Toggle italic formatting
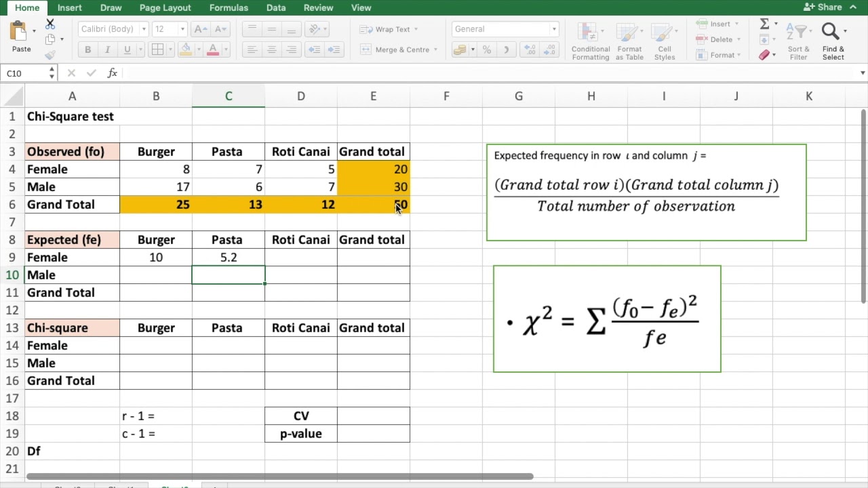868x488 pixels. click(x=107, y=49)
